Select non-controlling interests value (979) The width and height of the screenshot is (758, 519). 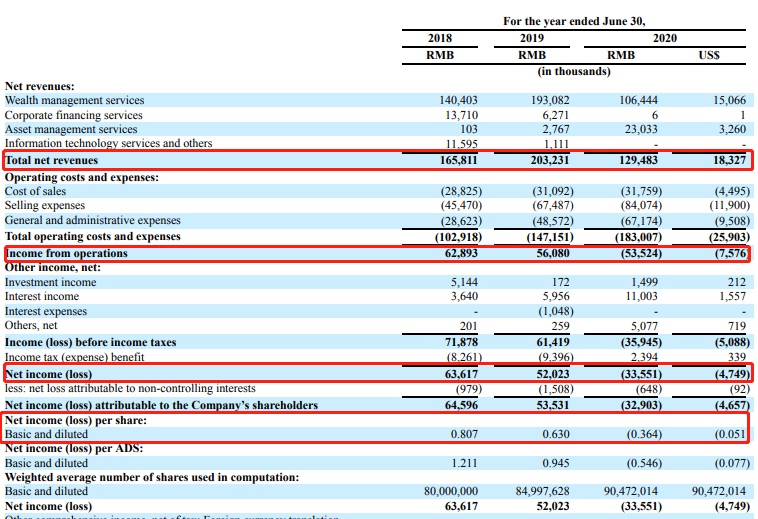click(469, 389)
